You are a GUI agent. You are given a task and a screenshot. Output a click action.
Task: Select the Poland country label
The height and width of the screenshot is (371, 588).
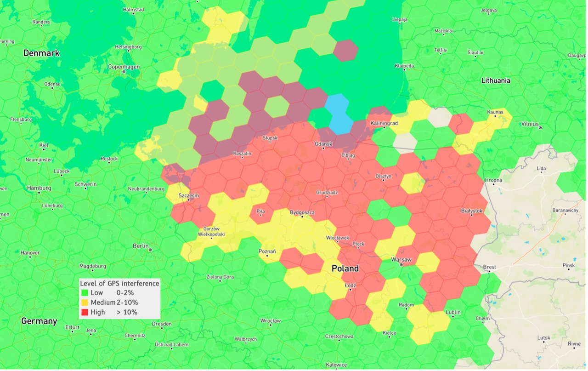345,268
